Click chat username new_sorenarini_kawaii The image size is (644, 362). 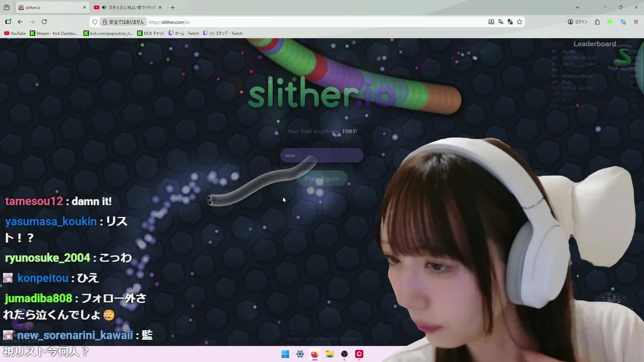click(x=75, y=335)
